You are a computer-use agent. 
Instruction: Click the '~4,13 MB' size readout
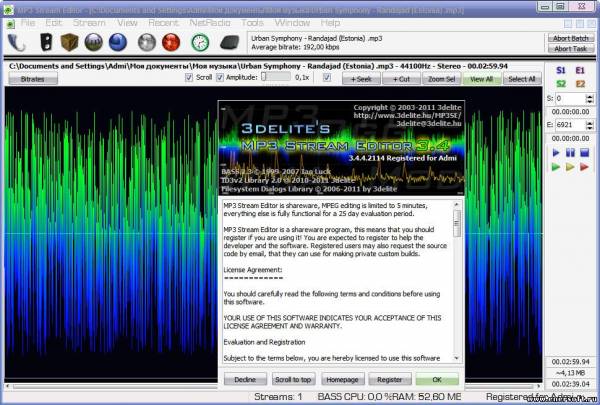click(x=571, y=372)
